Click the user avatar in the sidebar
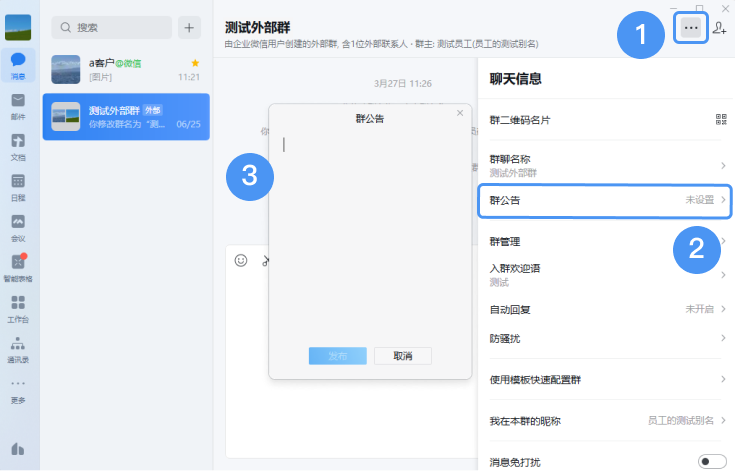Screen dimensions: 735x471 pos(18,27)
